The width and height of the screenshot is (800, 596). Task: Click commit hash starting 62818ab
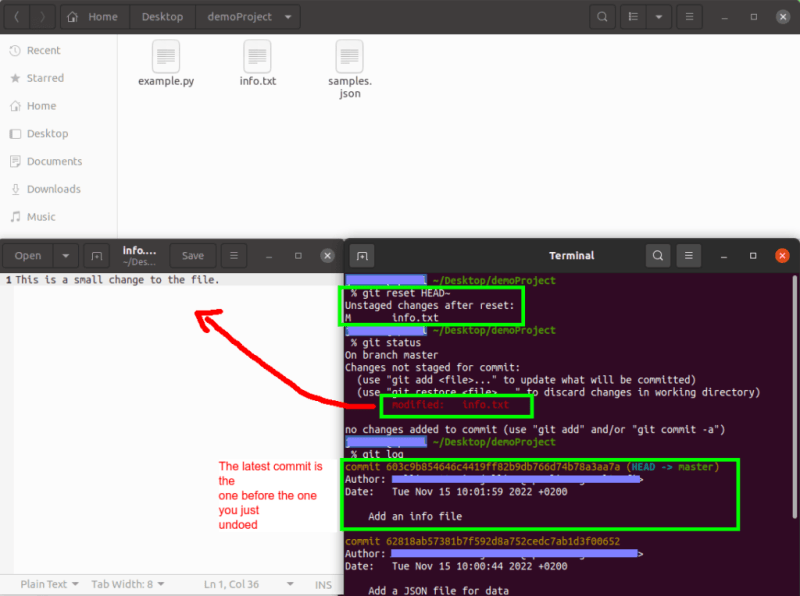(x=503, y=541)
